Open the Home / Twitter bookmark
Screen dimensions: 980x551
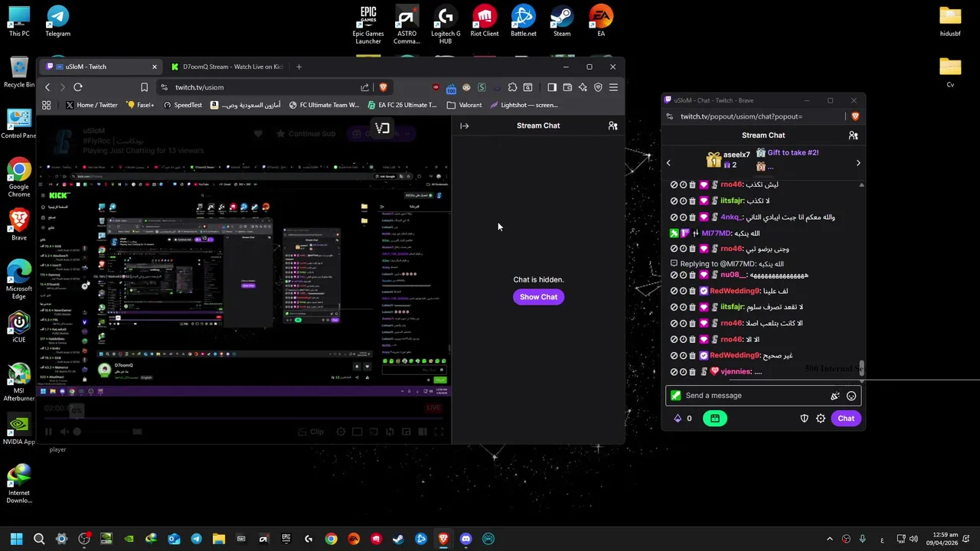91,105
